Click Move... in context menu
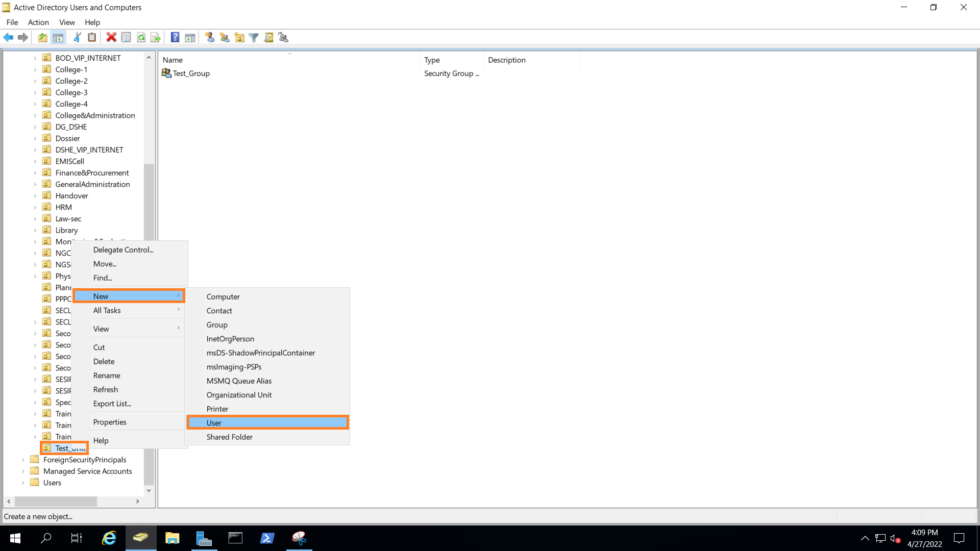Screen dimensions: 980x551 coord(129,264)
